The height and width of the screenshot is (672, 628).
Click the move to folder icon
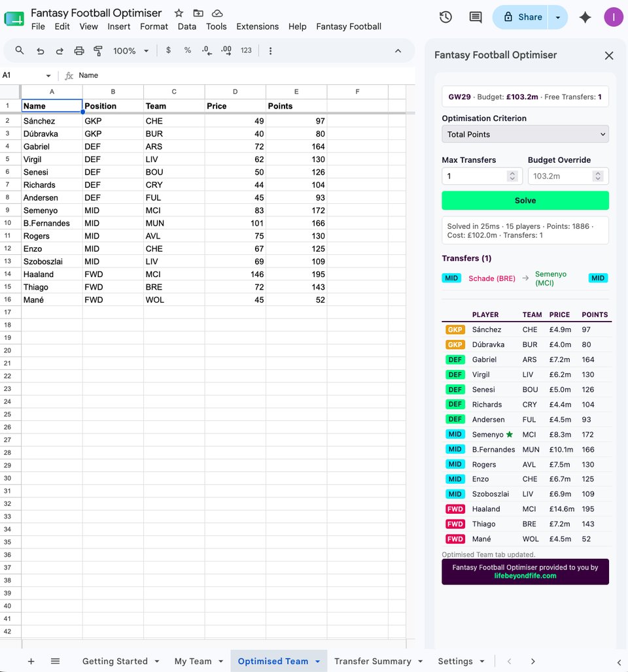pyautogui.click(x=198, y=13)
